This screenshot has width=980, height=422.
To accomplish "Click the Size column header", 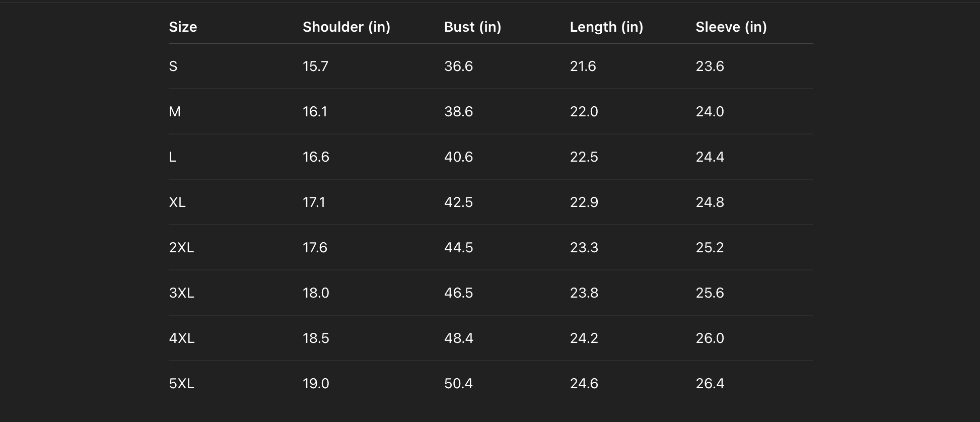I will (183, 27).
